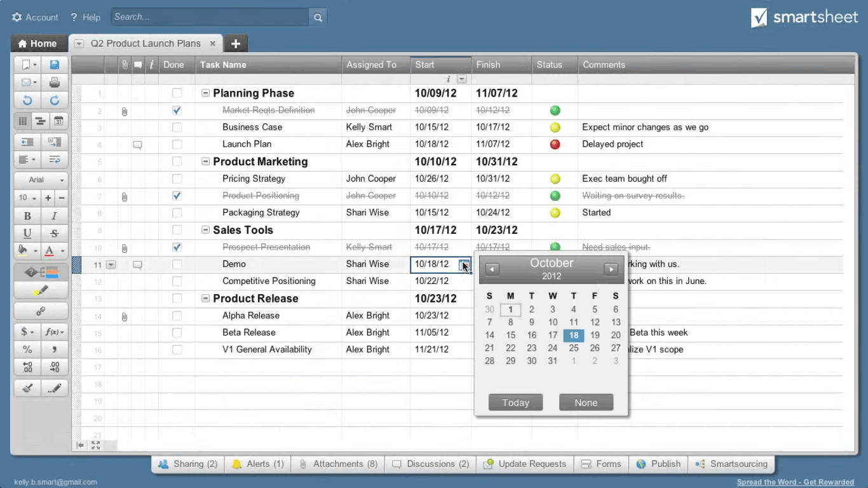Open the hyperlink tool
The height and width of the screenshot is (488, 868).
[40, 311]
